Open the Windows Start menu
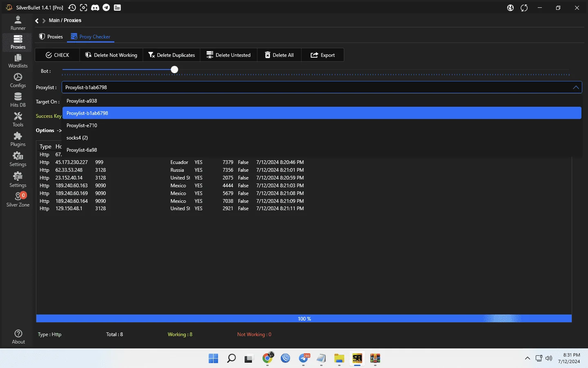Viewport: 588px width, 368px height. 213,359
